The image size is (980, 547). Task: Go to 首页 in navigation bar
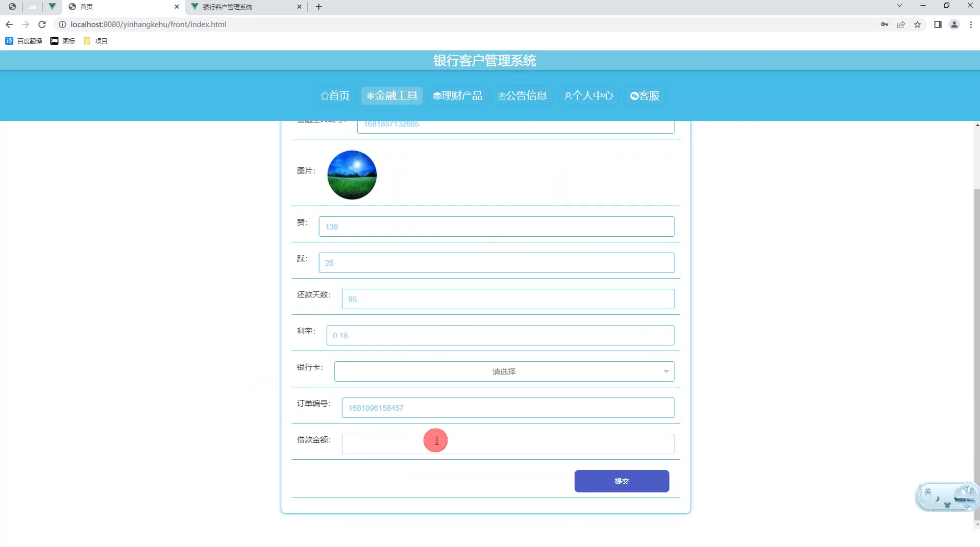pos(335,96)
